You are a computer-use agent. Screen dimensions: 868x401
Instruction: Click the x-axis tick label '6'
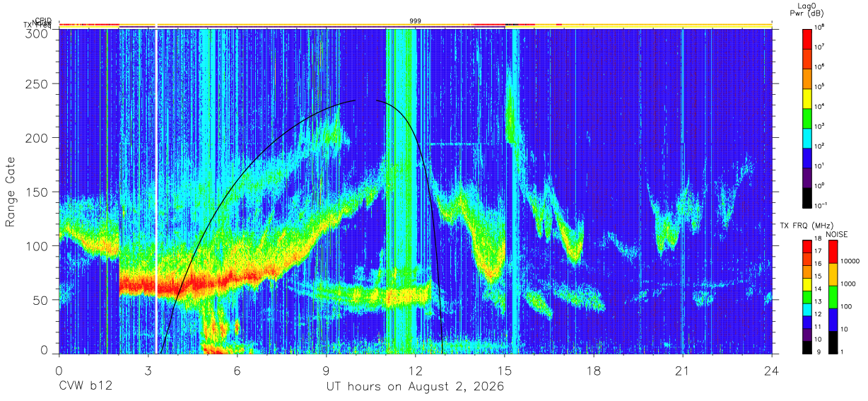(237, 370)
